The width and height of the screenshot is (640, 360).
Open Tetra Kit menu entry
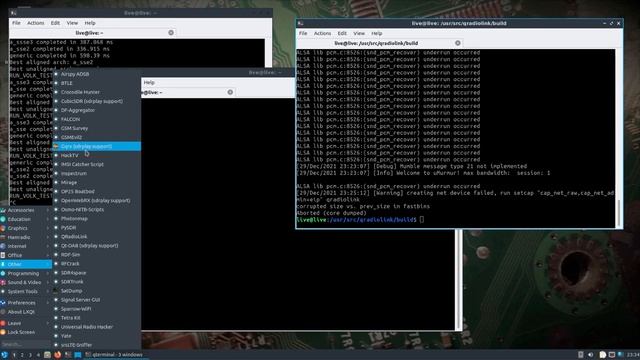point(96,318)
